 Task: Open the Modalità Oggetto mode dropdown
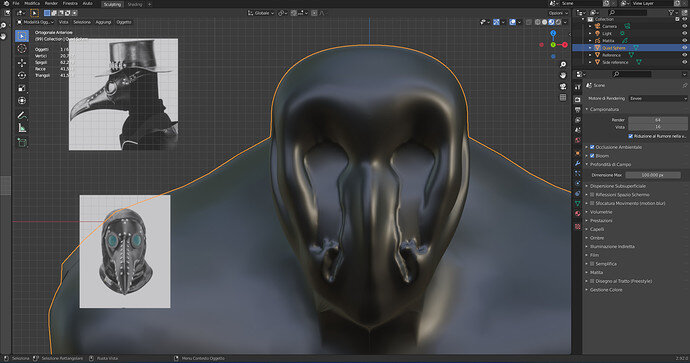pos(35,22)
